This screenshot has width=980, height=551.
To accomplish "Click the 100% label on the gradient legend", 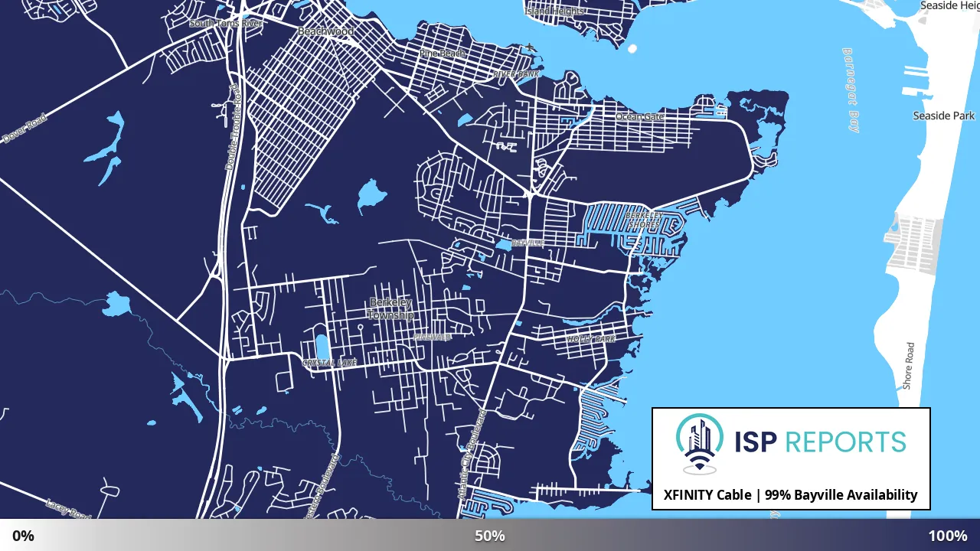I will 948,536.
